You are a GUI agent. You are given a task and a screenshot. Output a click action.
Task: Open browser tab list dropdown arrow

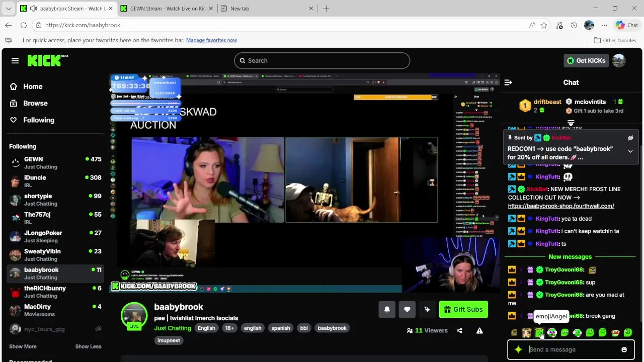pos(8,9)
